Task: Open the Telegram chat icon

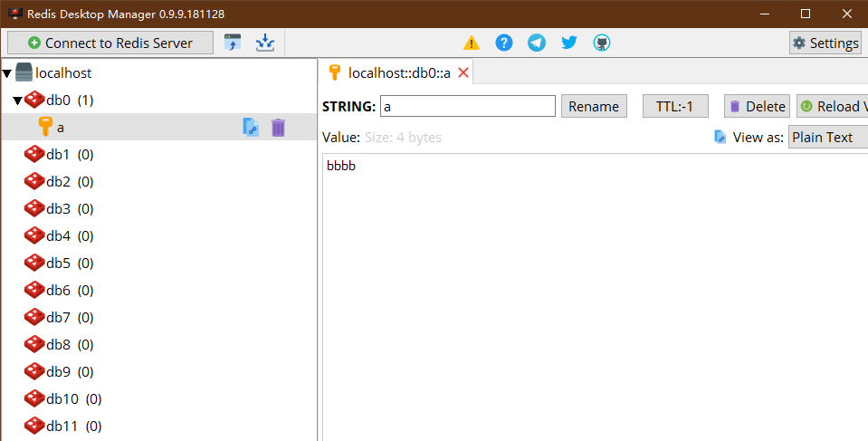Action: click(x=537, y=43)
